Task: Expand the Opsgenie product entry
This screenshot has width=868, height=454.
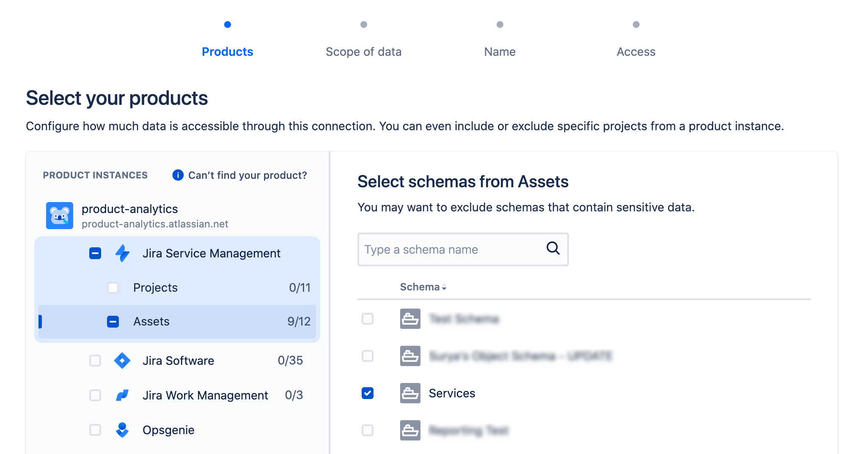Action: (168, 430)
